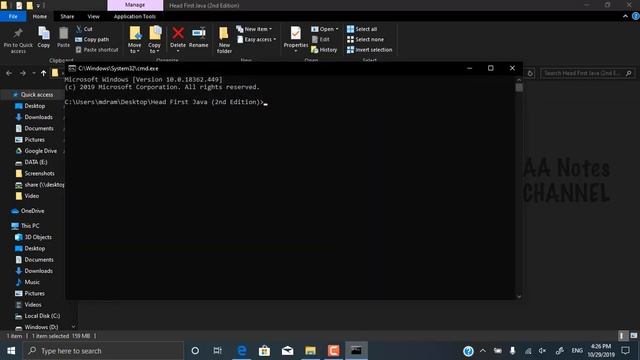Viewport: 640px width, 360px height.
Task: Click Select none in ribbon
Action: [x=365, y=39]
